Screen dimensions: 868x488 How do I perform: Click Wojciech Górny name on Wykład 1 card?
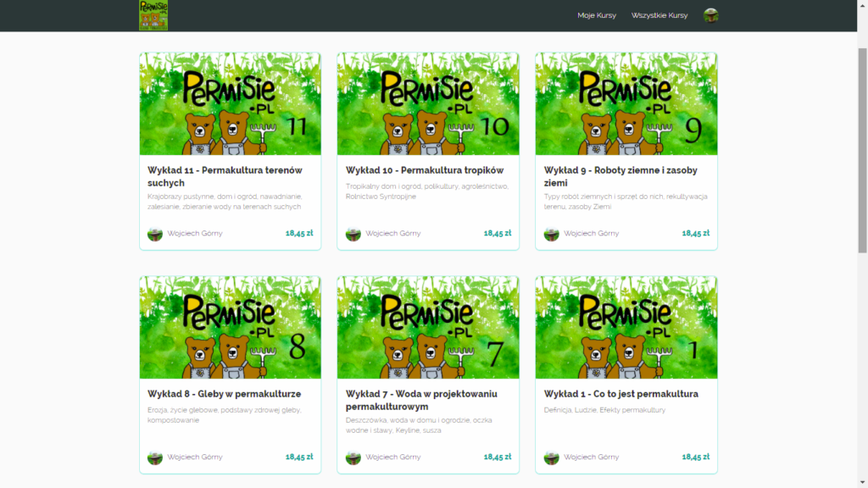(591, 457)
